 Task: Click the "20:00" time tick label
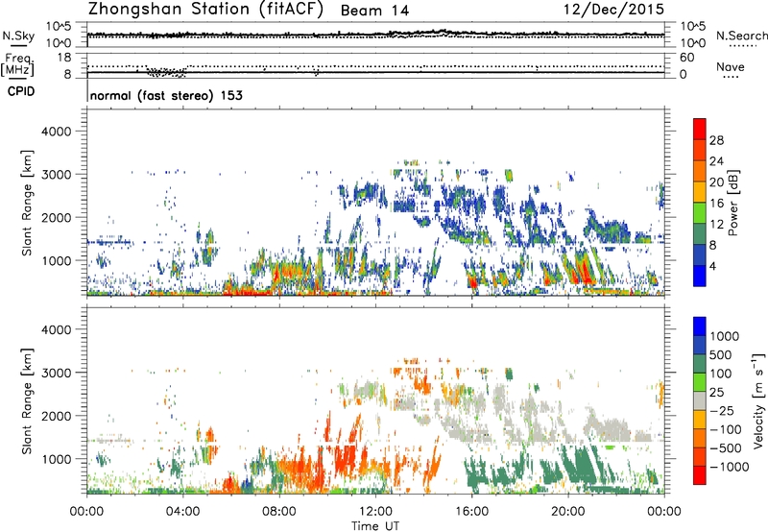click(x=567, y=512)
